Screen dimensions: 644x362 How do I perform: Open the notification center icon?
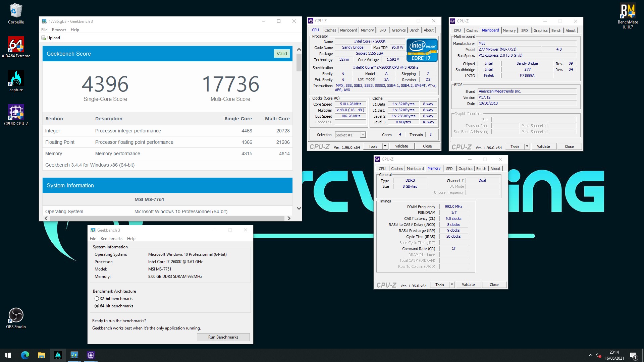(633, 355)
